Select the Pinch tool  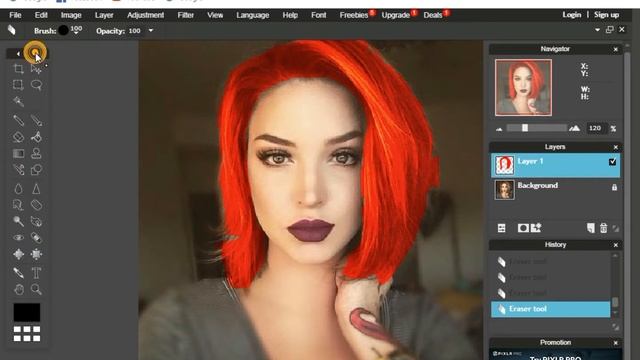pyautogui.click(x=36, y=254)
